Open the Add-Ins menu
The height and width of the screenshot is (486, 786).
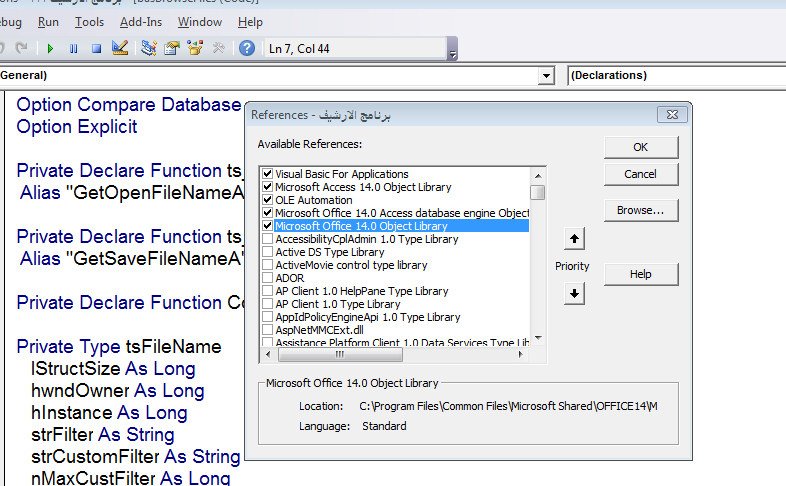pos(140,22)
